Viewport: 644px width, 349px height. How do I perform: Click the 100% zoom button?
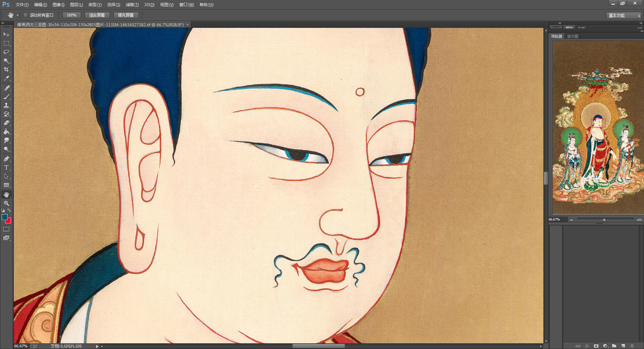[71, 15]
